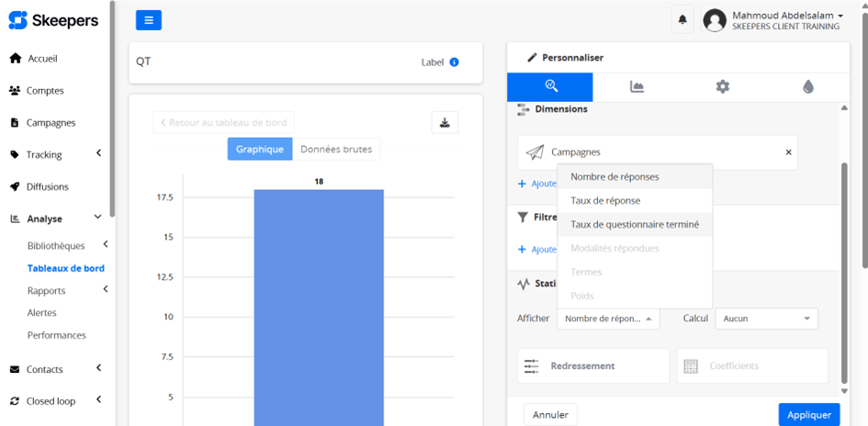Select the Graphique view toggle
The height and width of the screenshot is (426, 868).
coord(260,149)
